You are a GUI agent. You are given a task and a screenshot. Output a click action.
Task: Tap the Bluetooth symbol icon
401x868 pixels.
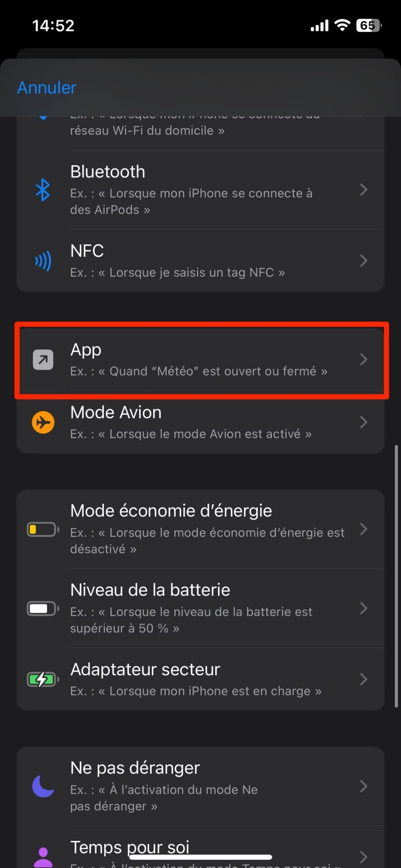[43, 190]
